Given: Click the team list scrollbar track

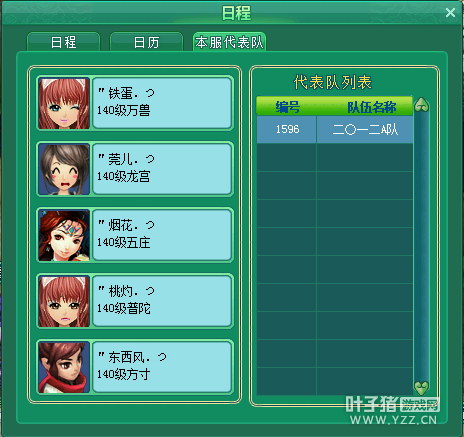Looking at the screenshot, I should pos(421,247).
